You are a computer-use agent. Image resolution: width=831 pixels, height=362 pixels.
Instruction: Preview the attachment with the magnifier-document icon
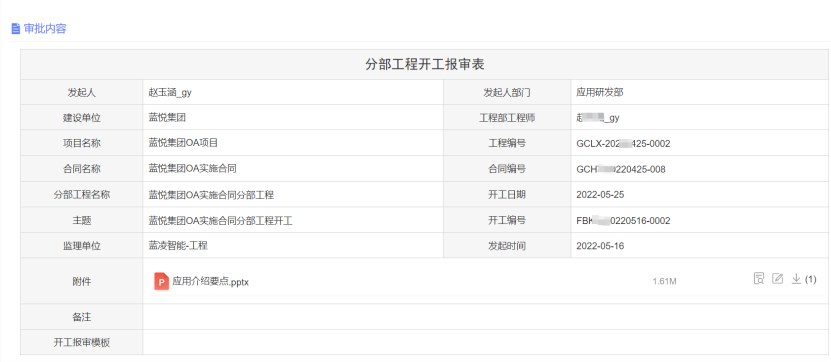759,279
